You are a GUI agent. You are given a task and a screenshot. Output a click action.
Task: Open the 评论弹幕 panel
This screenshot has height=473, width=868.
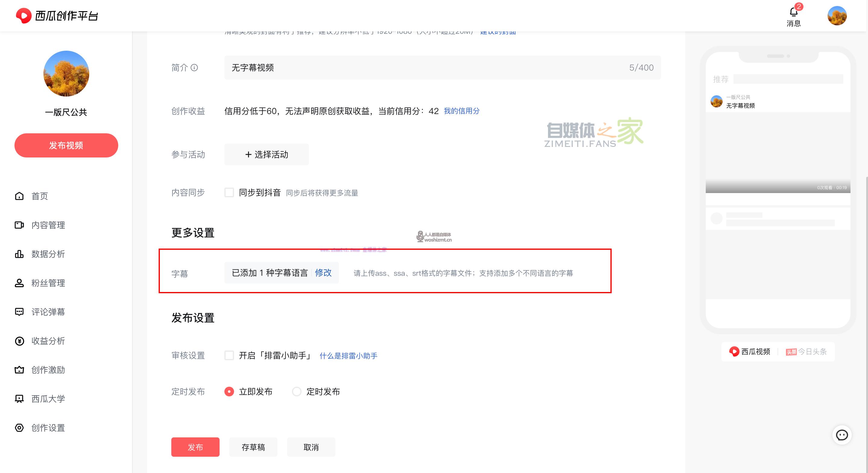click(x=48, y=312)
